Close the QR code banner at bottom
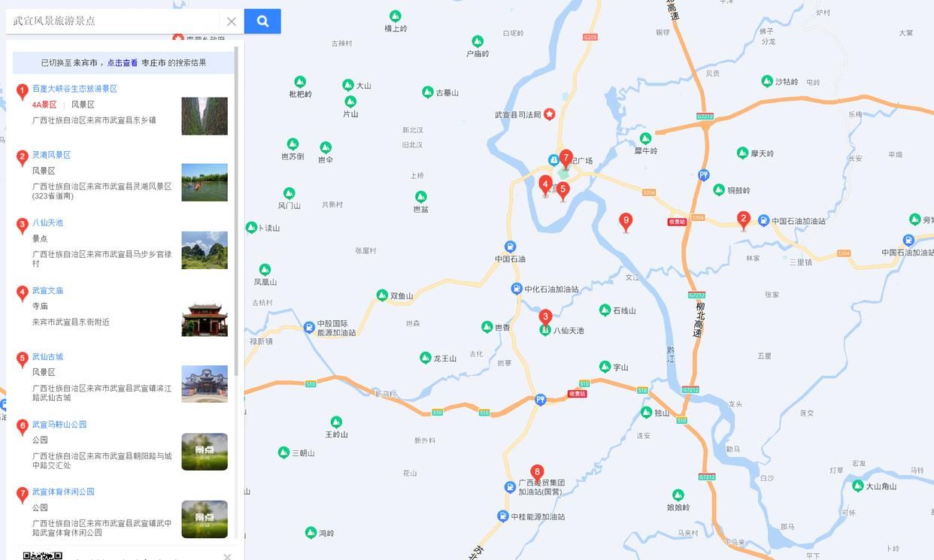 (x=227, y=556)
